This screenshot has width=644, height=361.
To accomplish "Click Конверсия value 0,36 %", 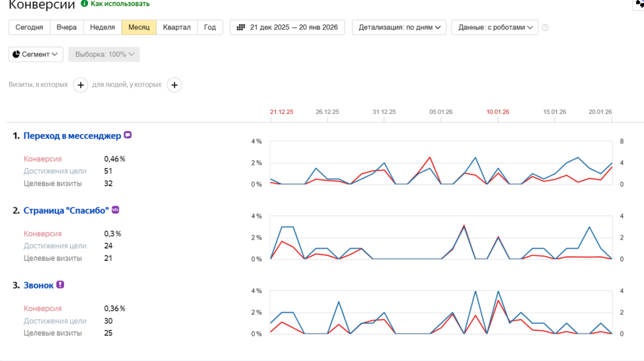I will click(114, 308).
